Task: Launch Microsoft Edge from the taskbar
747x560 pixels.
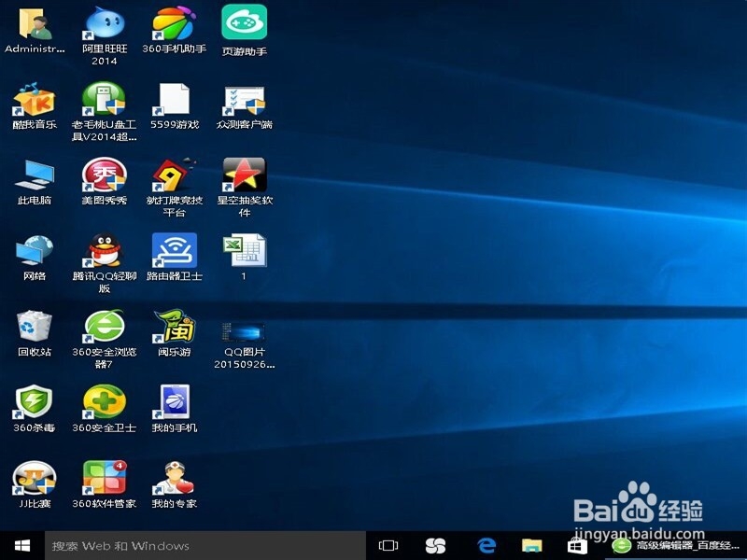Action: pyautogui.click(x=486, y=546)
